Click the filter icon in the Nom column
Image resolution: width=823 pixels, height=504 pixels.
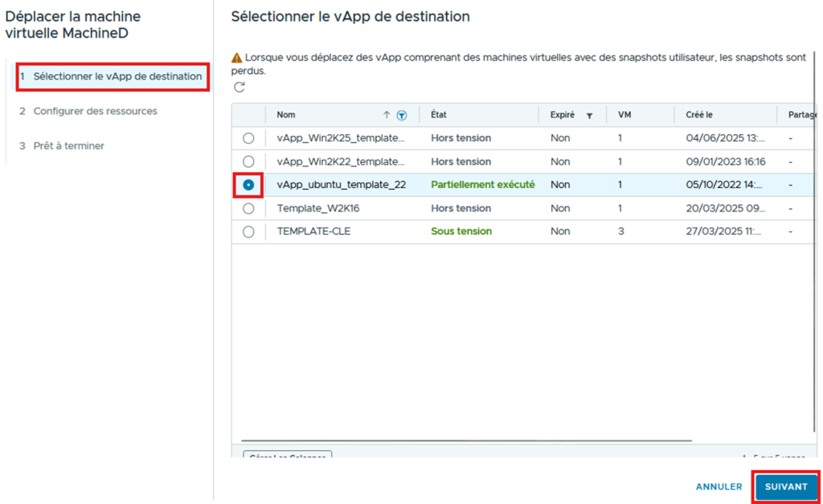pyautogui.click(x=402, y=115)
